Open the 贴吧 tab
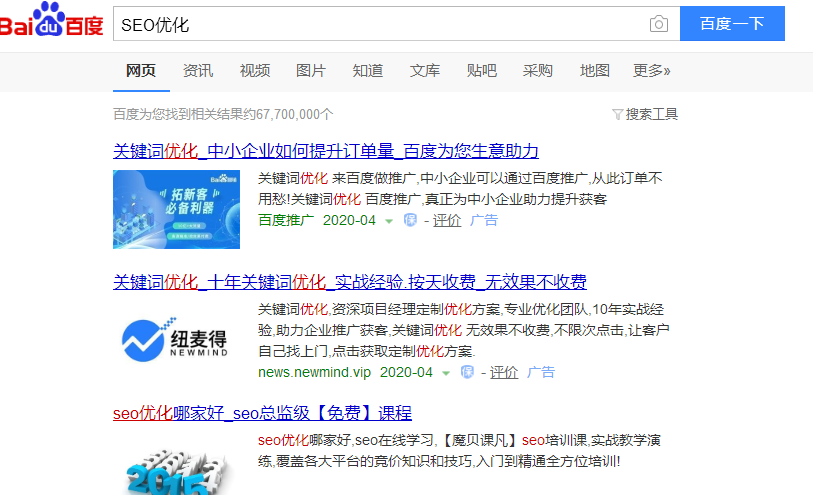 [x=481, y=70]
